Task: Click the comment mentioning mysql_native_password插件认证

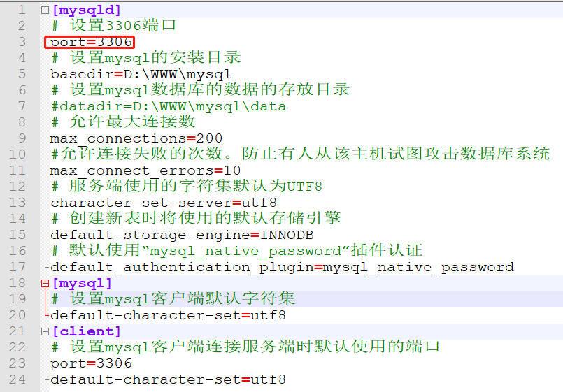Action: point(237,251)
